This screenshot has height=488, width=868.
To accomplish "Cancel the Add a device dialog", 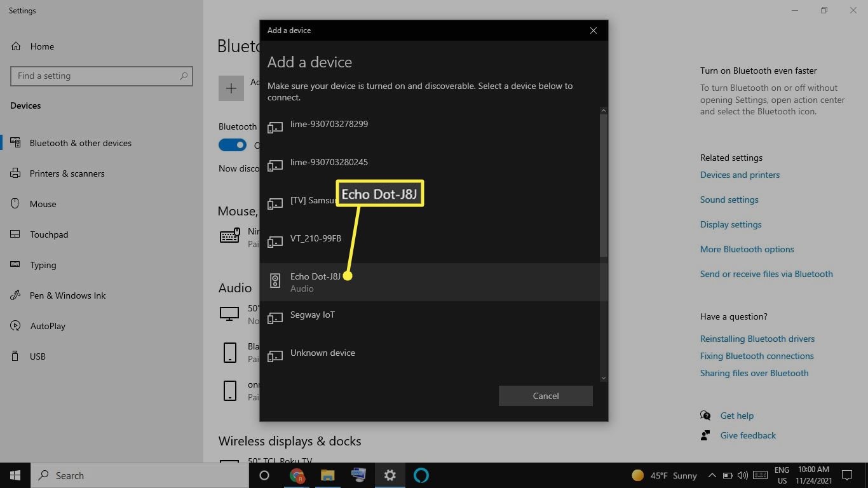I will pyautogui.click(x=546, y=396).
